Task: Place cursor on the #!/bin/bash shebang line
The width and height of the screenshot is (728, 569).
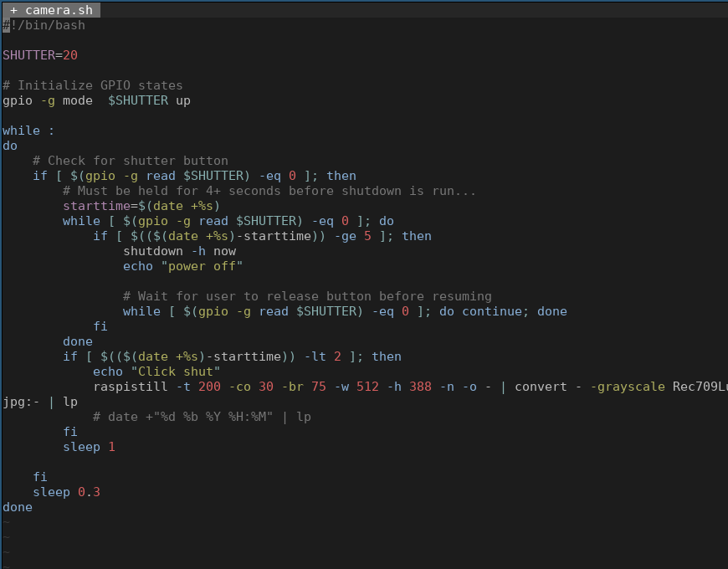Action: 42,25
